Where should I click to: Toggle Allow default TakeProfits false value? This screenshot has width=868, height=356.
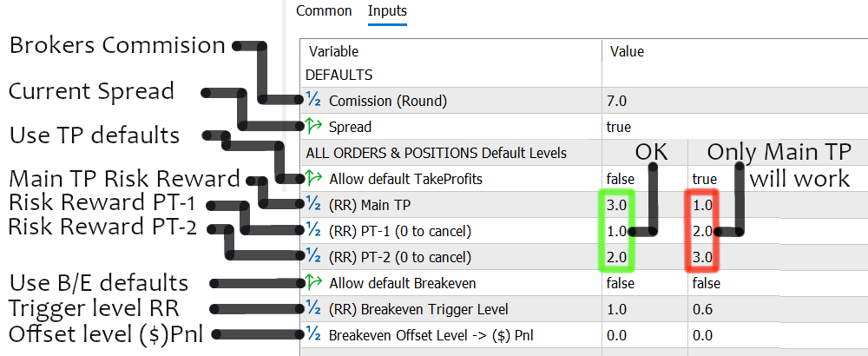[x=621, y=179]
